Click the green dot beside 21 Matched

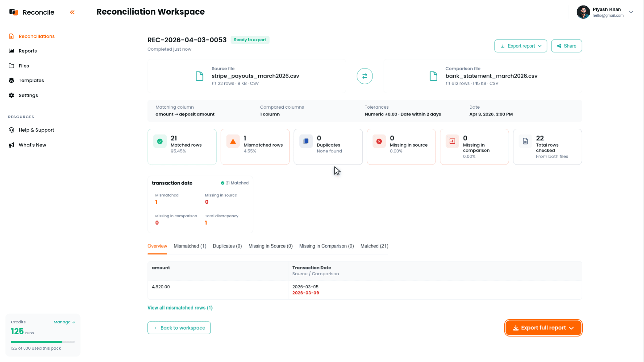(222, 183)
